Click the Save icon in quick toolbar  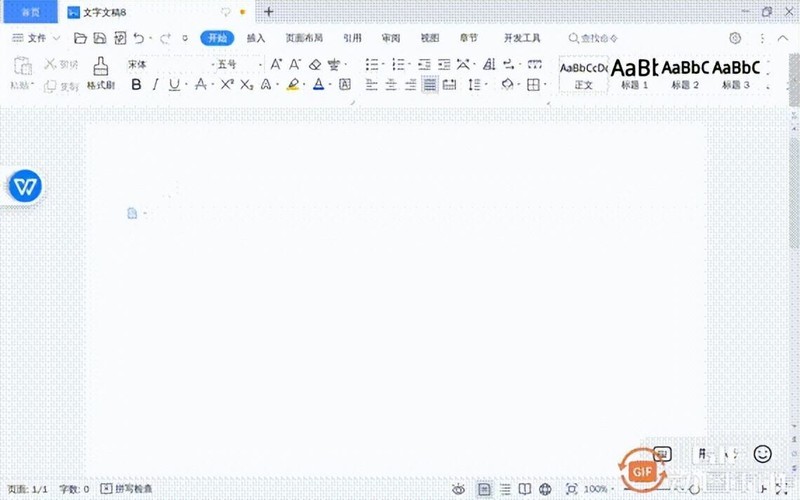pos(100,38)
